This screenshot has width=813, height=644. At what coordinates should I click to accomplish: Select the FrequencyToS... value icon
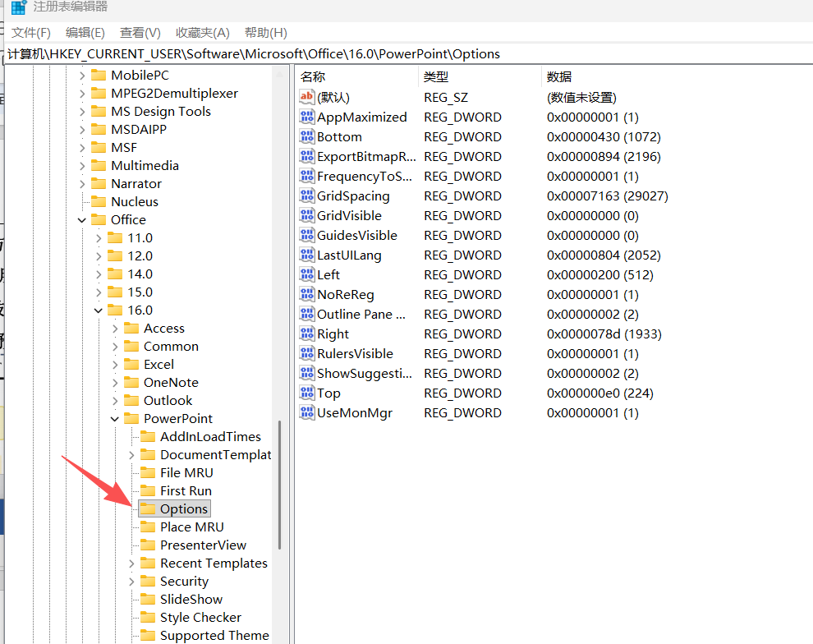tap(307, 177)
